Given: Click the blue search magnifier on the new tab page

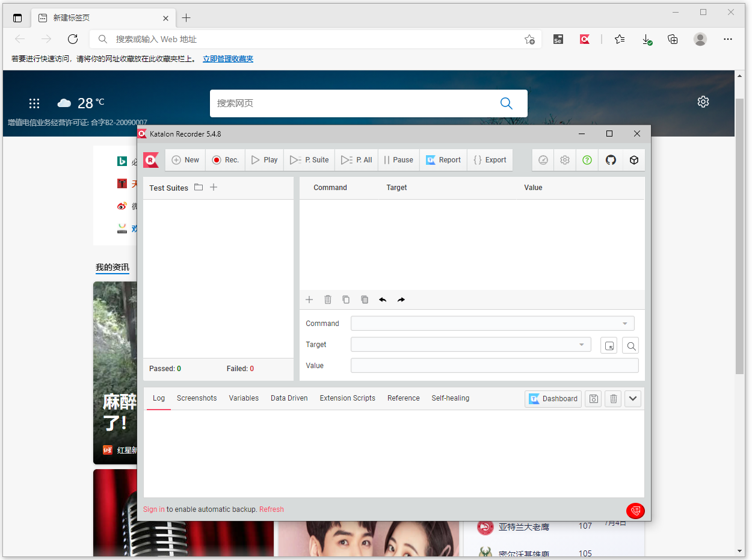Looking at the screenshot, I should 507,103.
